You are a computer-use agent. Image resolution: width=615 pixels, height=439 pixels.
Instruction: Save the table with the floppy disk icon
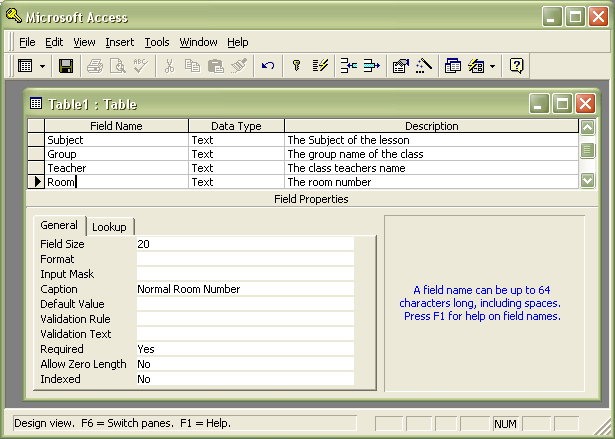tap(66, 66)
